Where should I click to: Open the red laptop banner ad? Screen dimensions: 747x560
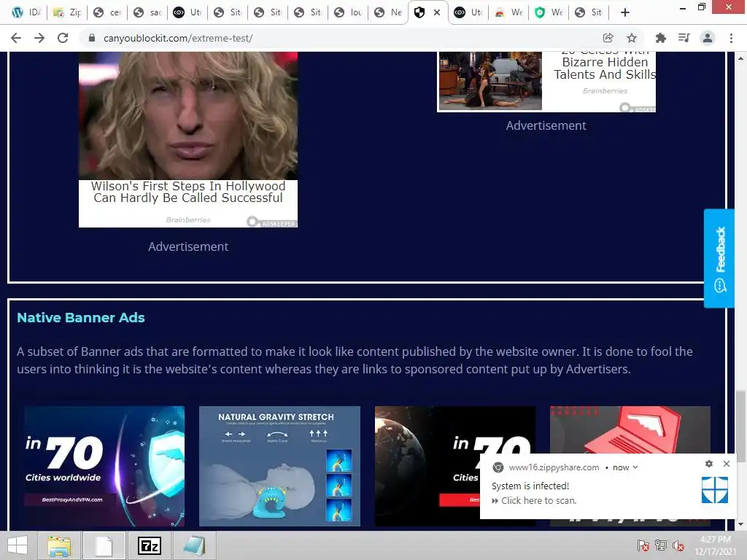click(x=630, y=429)
